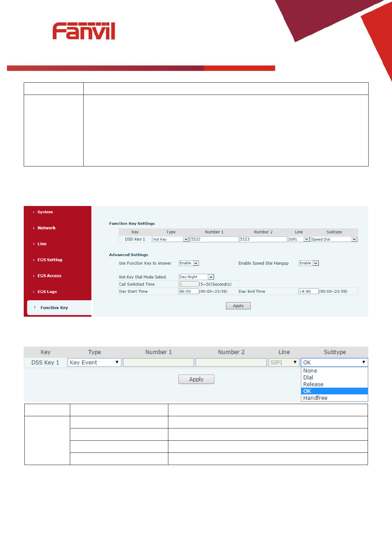Screen dimensions: 392x555
Task: Open the Line sidebar menu
Action: pyautogui.click(x=42, y=244)
